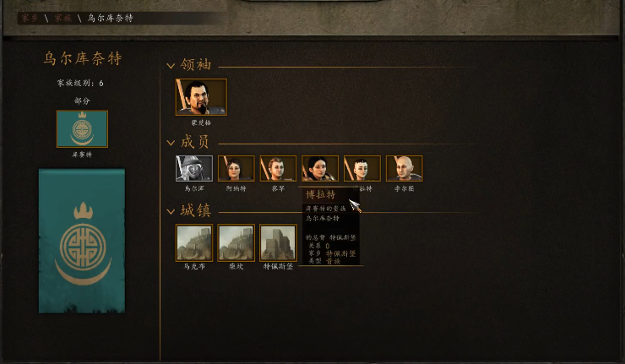Open the 库赛特 kingdom banner icon
Viewport: 625px width, 364px height.
[82, 128]
